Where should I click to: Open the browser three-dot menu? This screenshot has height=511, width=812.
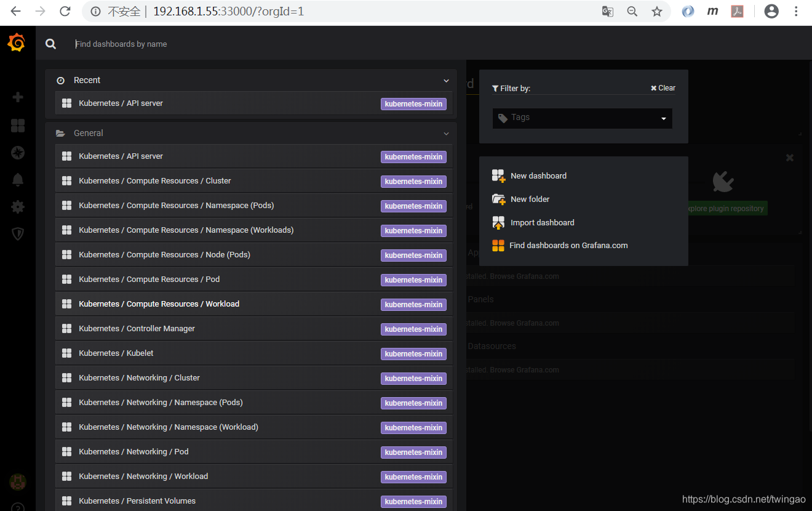(x=796, y=11)
